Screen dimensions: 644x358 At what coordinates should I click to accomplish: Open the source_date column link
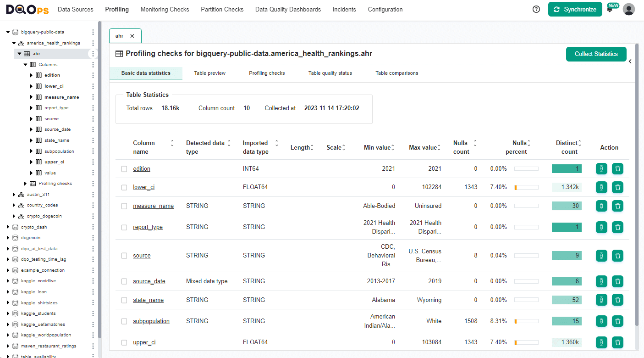[149, 281]
